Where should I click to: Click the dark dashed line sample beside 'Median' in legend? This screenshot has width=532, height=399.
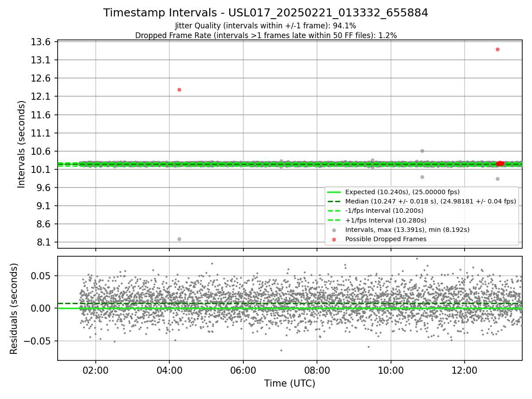click(334, 201)
